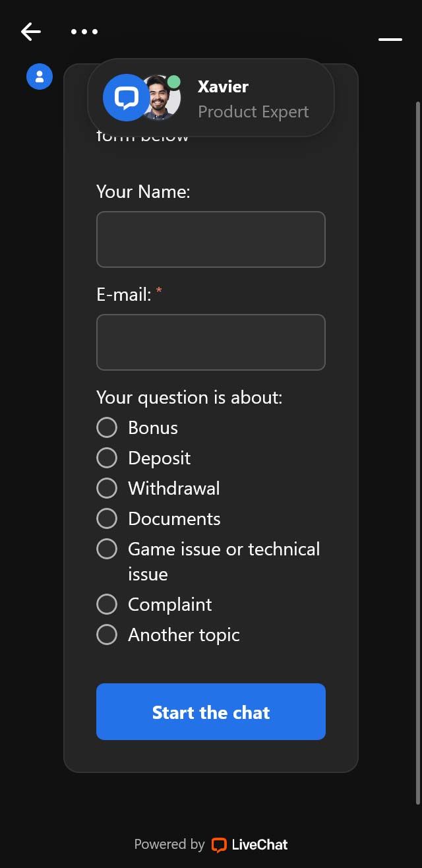The image size is (422, 868).
Task: Click the blue user avatar icon
Action: pos(40,77)
